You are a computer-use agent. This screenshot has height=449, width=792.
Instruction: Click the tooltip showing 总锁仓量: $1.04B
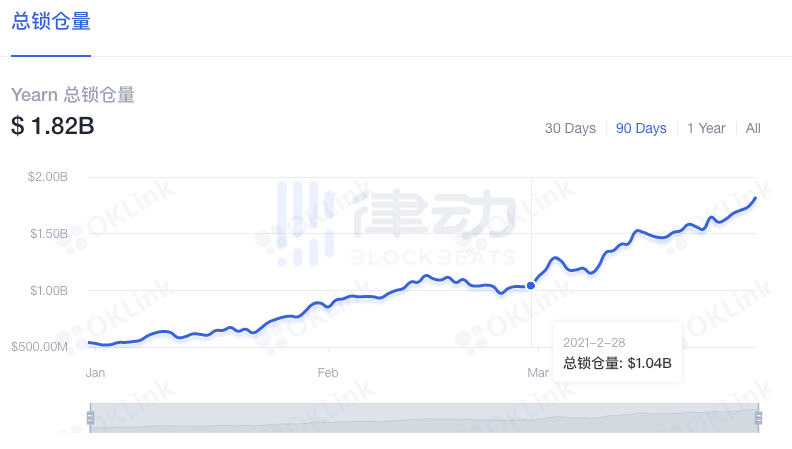pyautogui.click(x=617, y=352)
